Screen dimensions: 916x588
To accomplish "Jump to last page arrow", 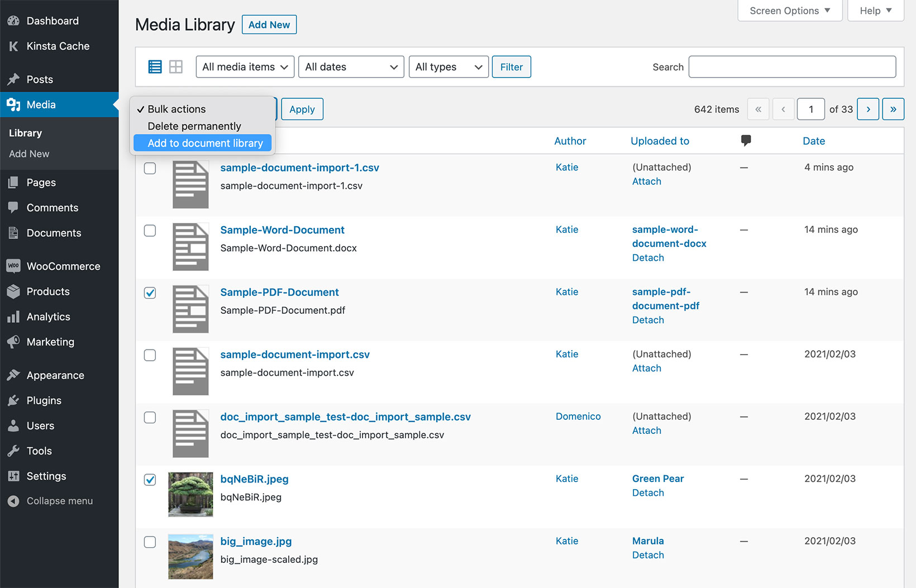I will 893,109.
